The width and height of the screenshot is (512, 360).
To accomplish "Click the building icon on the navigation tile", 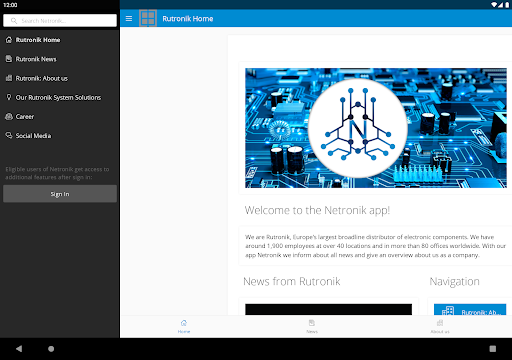I will click(448, 311).
